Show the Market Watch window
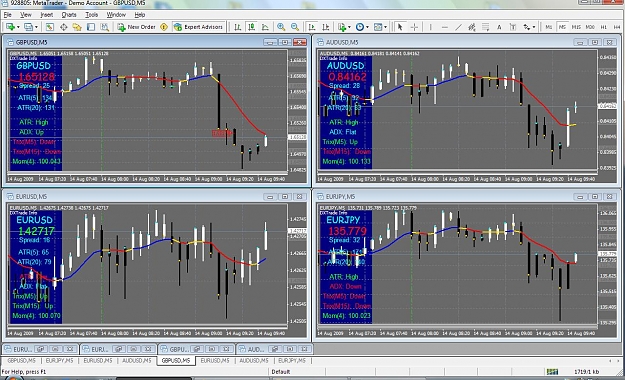625x380 pixels. coord(50,27)
